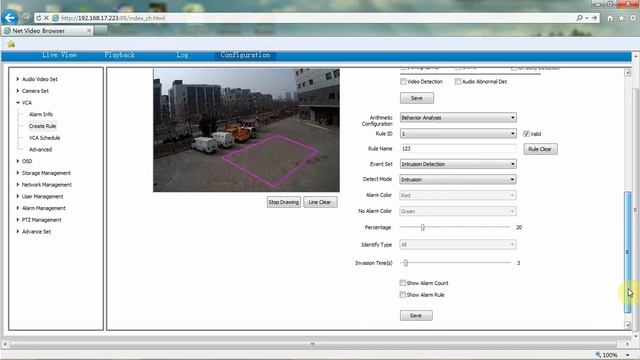Open Advanced under VCA
640x360 pixels.
(40, 149)
